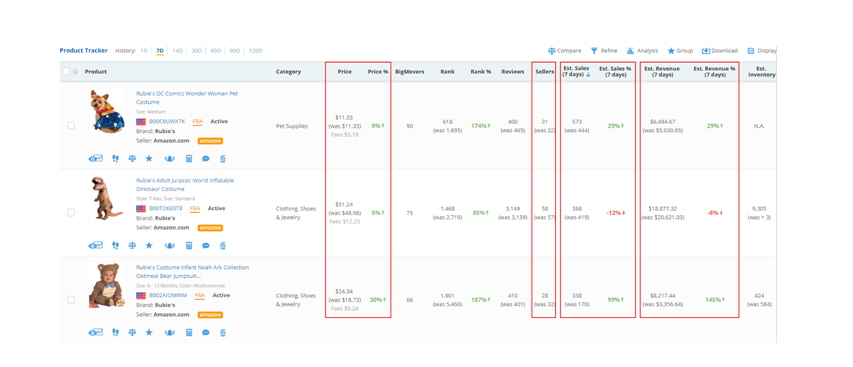Screen dimensions: 853x367
Task: Click the bear jumpsuit product thumbnail
Action: 107,285
